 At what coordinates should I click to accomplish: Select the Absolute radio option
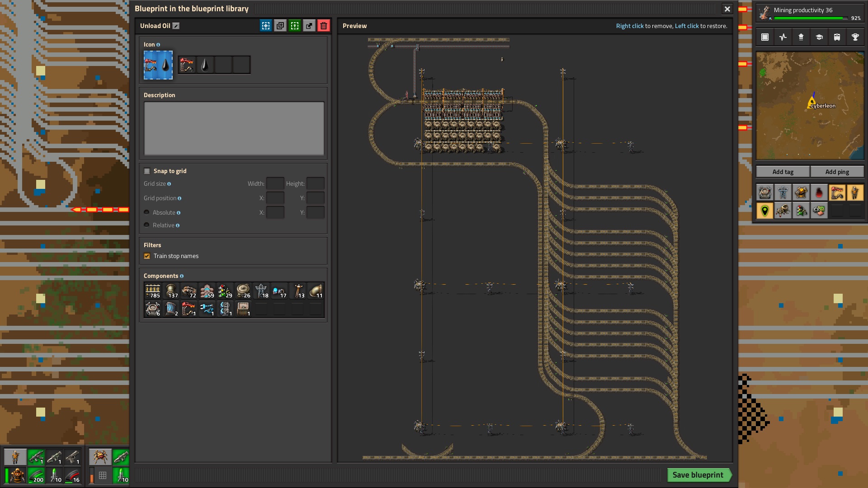146,212
